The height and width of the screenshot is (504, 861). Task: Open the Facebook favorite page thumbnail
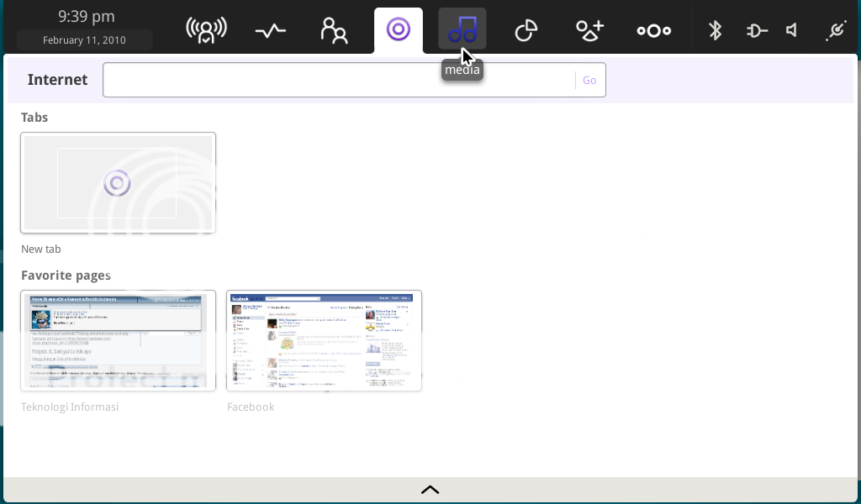325,341
